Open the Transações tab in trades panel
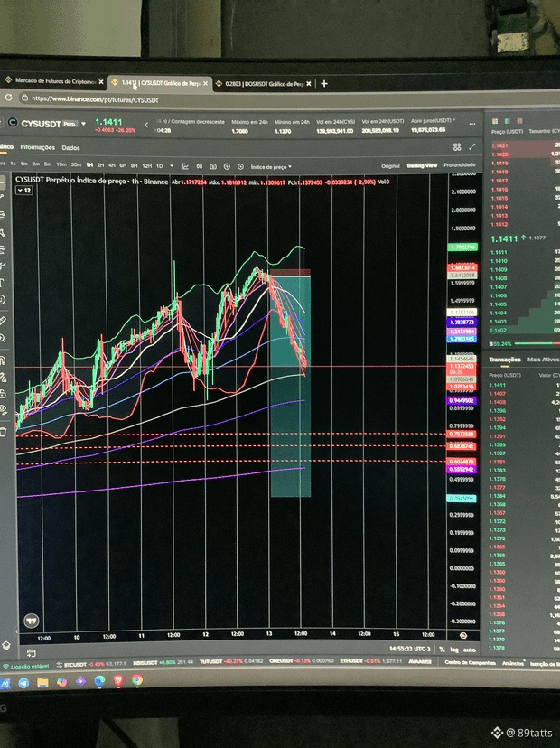The width and height of the screenshot is (560, 748). click(505, 360)
